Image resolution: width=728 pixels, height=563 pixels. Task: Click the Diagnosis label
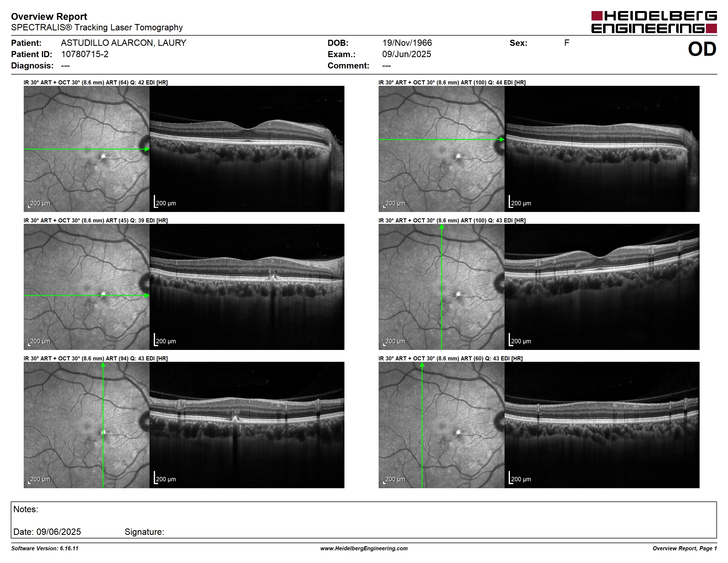[x=32, y=65]
